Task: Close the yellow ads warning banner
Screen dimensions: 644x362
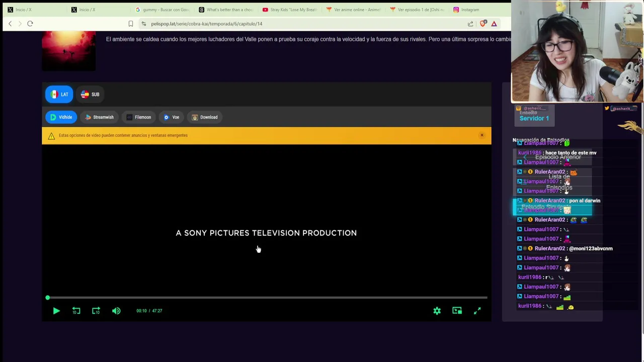Action: [x=481, y=135]
